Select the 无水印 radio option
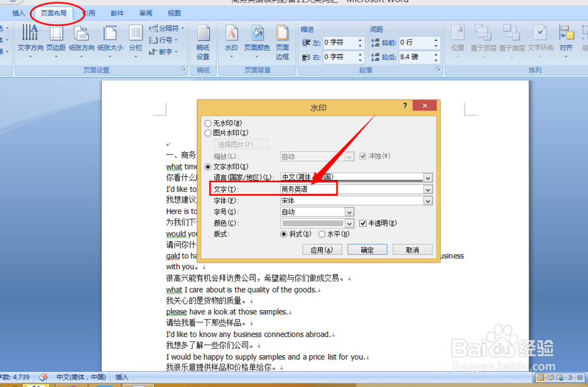 point(208,123)
